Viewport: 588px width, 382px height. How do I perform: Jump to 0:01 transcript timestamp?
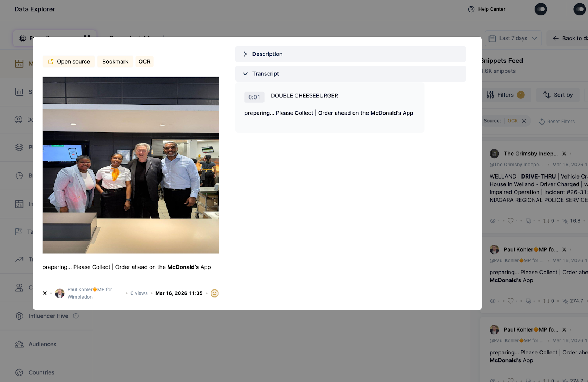[254, 97]
